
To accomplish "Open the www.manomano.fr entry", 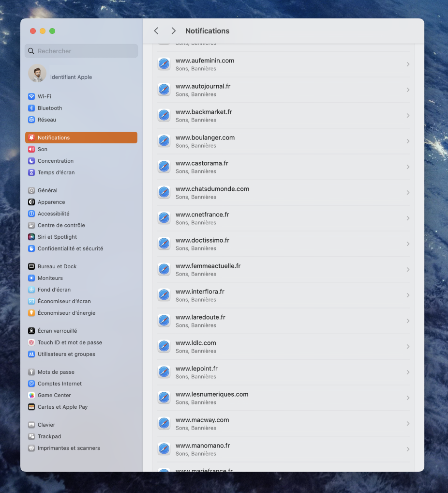I will click(284, 449).
